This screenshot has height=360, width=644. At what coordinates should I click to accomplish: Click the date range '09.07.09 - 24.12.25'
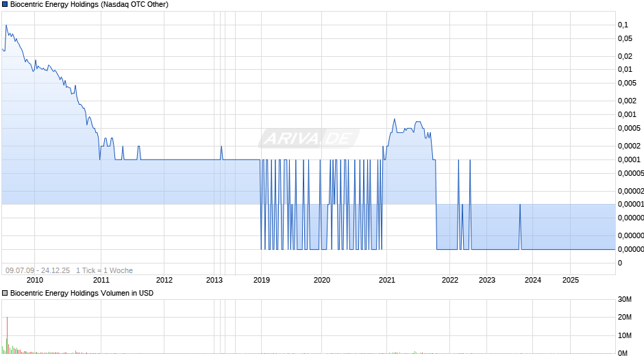(38, 270)
